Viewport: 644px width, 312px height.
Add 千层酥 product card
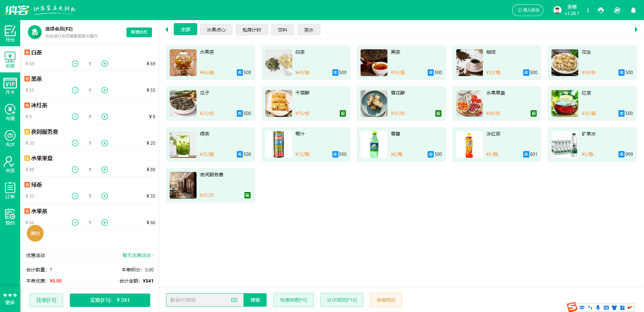click(x=306, y=104)
